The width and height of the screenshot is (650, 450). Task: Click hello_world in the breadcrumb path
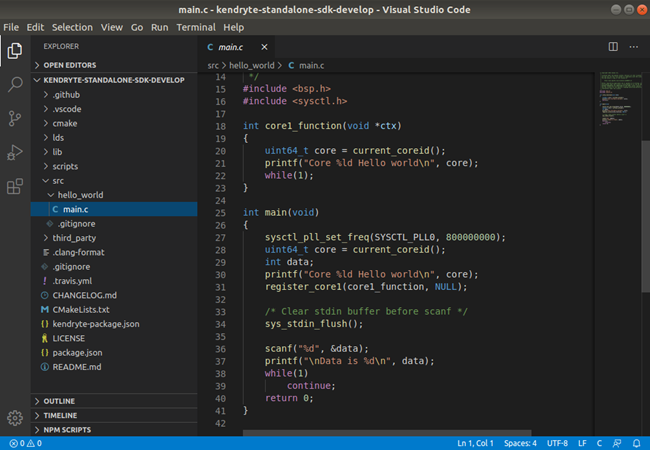pyautogui.click(x=252, y=65)
